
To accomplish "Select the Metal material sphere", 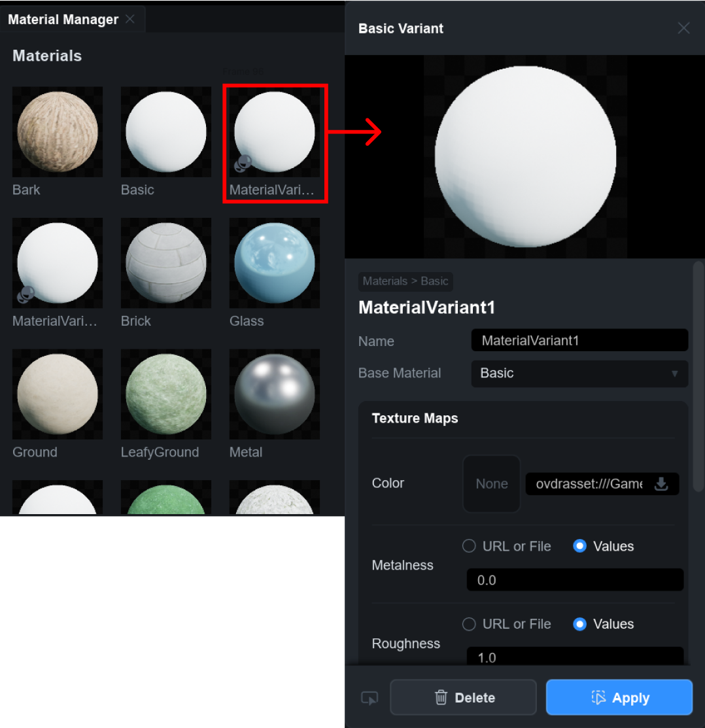I will [274, 394].
